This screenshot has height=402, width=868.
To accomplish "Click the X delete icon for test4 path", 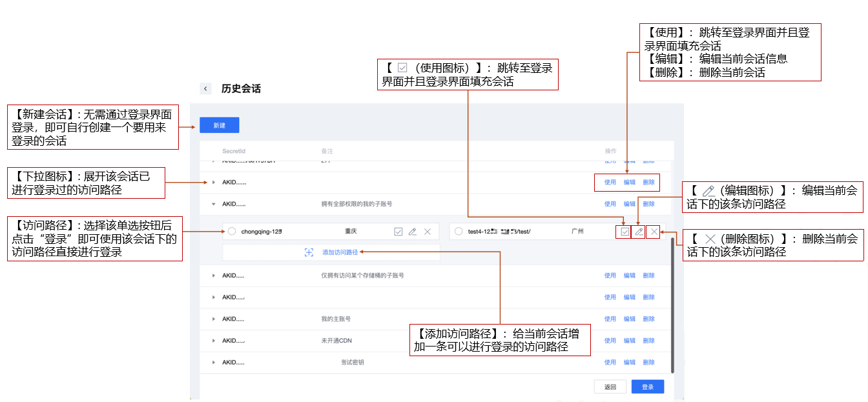I will 654,232.
